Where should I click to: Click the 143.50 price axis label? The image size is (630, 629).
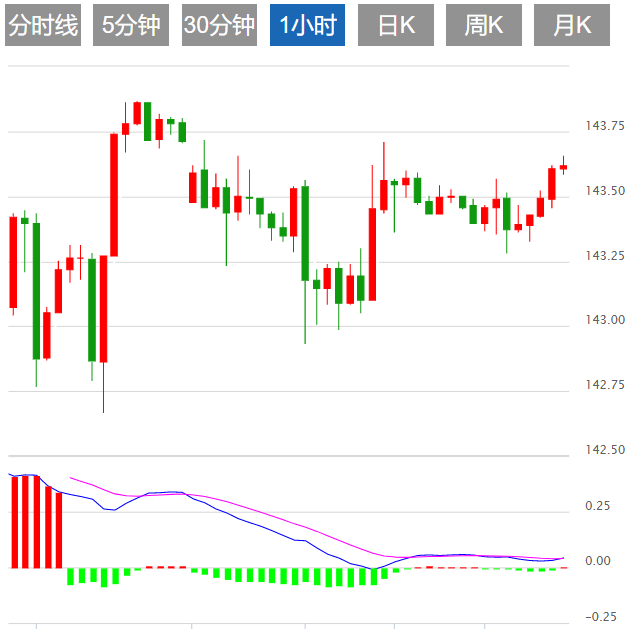[606, 191]
